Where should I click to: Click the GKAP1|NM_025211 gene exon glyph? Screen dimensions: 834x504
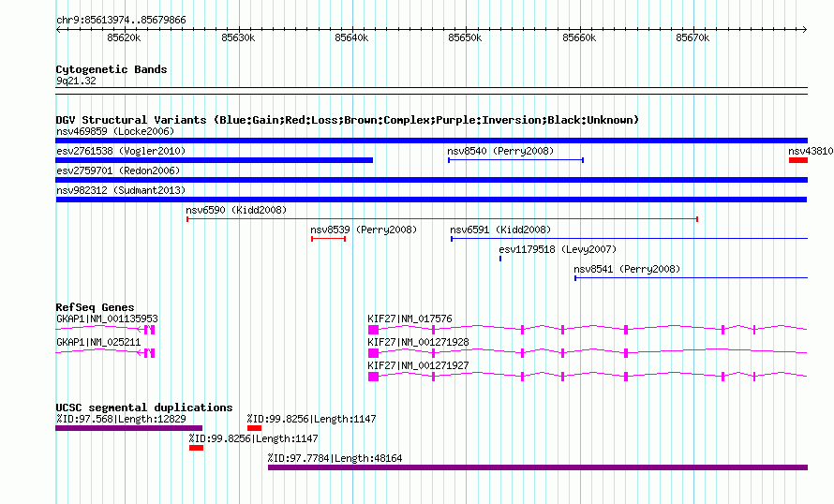pos(149,353)
